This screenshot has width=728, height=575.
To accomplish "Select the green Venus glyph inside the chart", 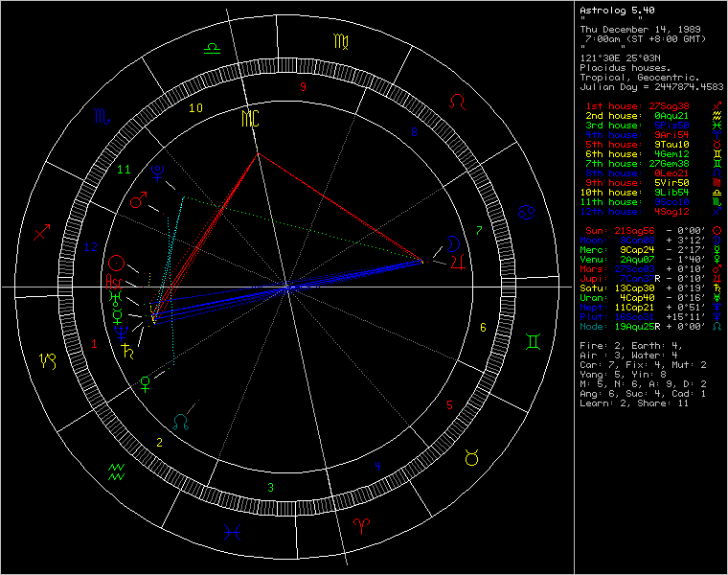I will (146, 384).
